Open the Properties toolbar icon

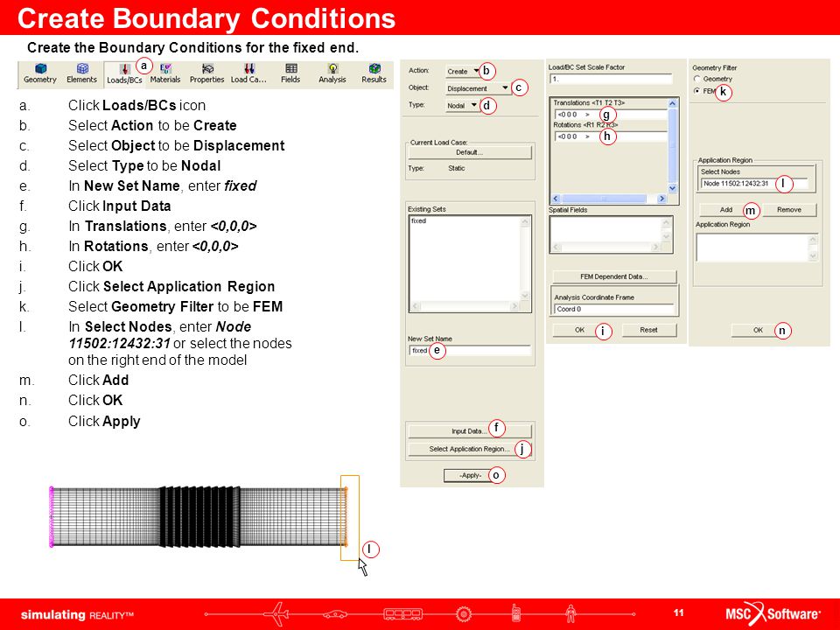206,73
